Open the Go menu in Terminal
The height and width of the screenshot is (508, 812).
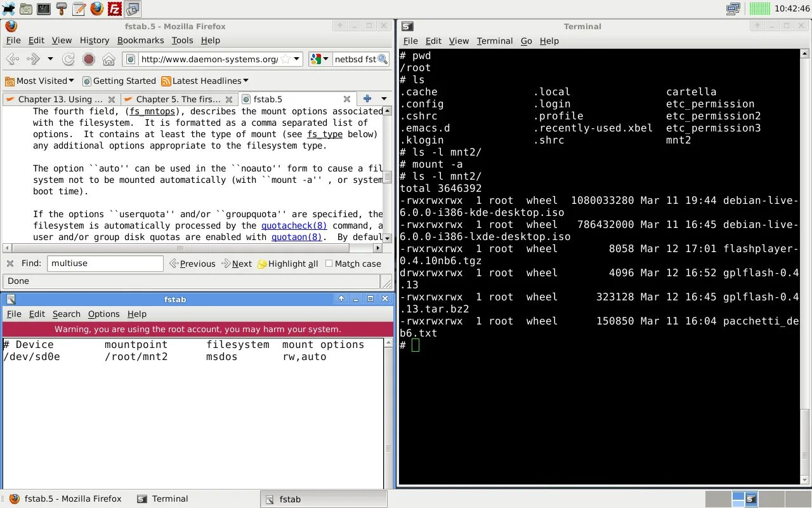tap(527, 41)
